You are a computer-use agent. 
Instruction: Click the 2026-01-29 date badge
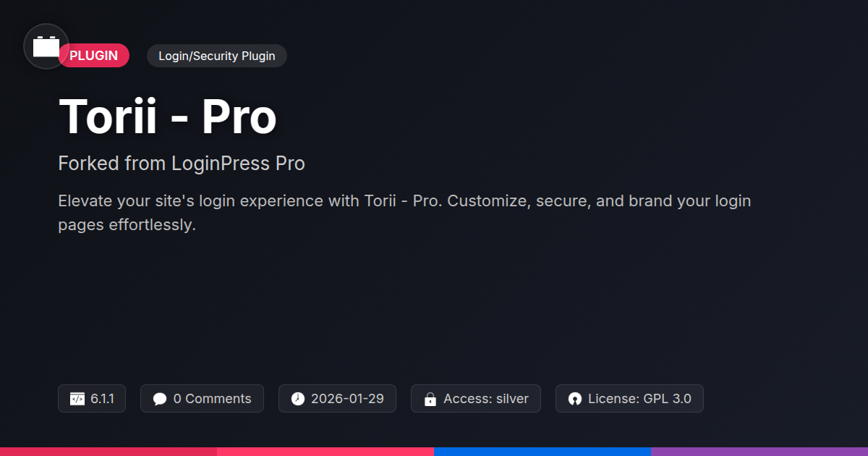pos(337,399)
